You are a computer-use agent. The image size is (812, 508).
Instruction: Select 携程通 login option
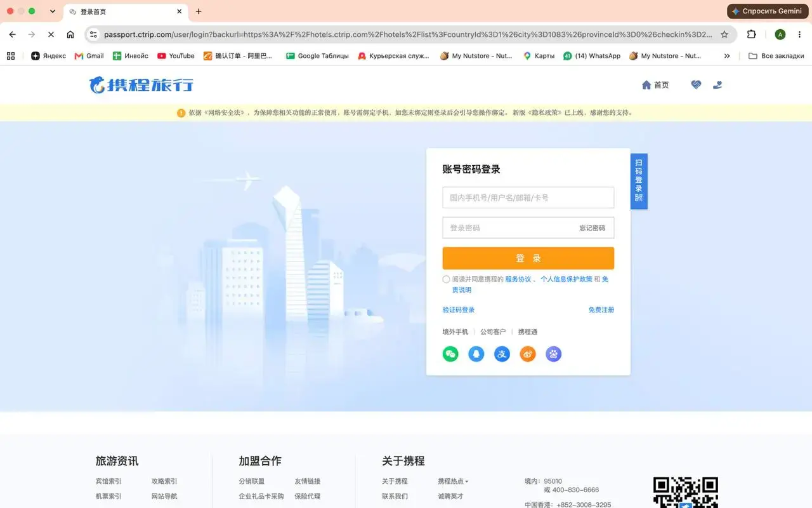click(x=527, y=331)
